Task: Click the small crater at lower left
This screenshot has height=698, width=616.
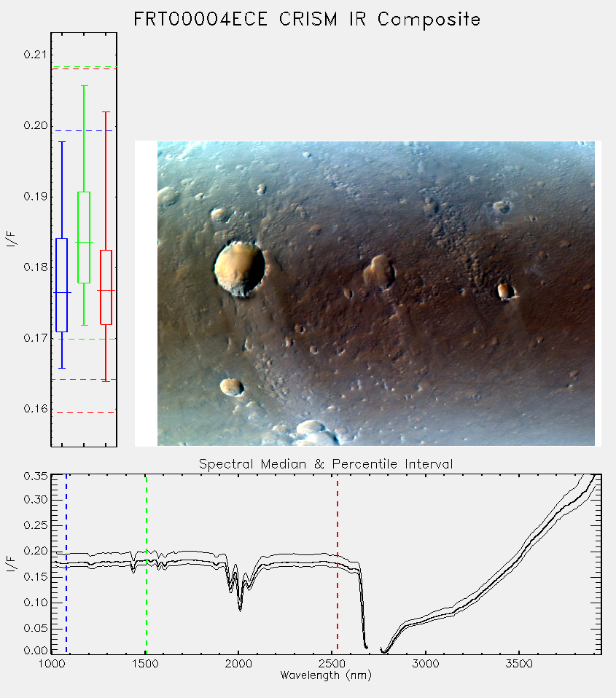Action: tap(232, 387)
